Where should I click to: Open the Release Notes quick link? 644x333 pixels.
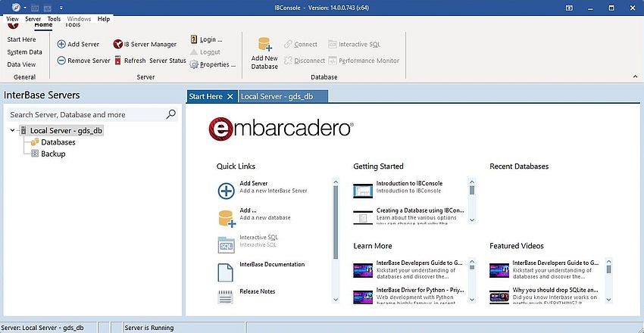(x=257, y=291)
